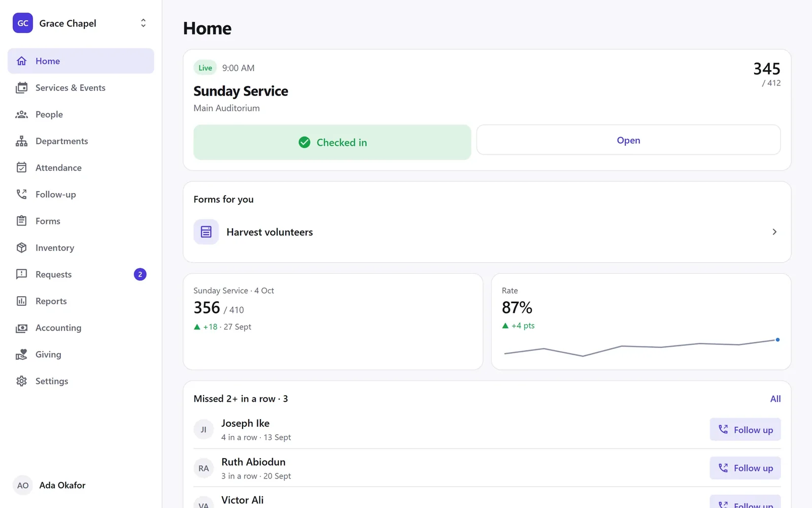Image resolution: width=812 pixels, height=508 pixels.
Task: Click the Services & Events calendar icon
Action: 21,88
